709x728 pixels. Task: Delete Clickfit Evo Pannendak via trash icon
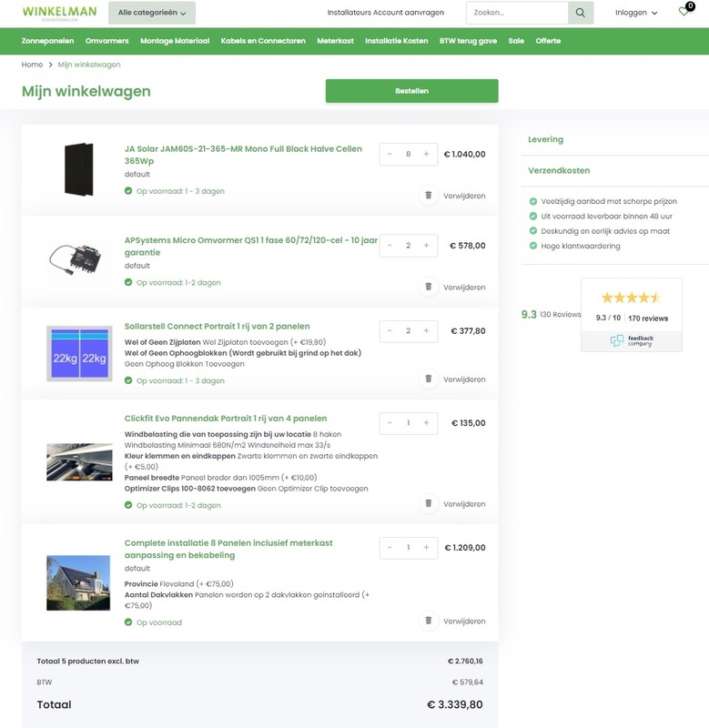tap(429, 503)
